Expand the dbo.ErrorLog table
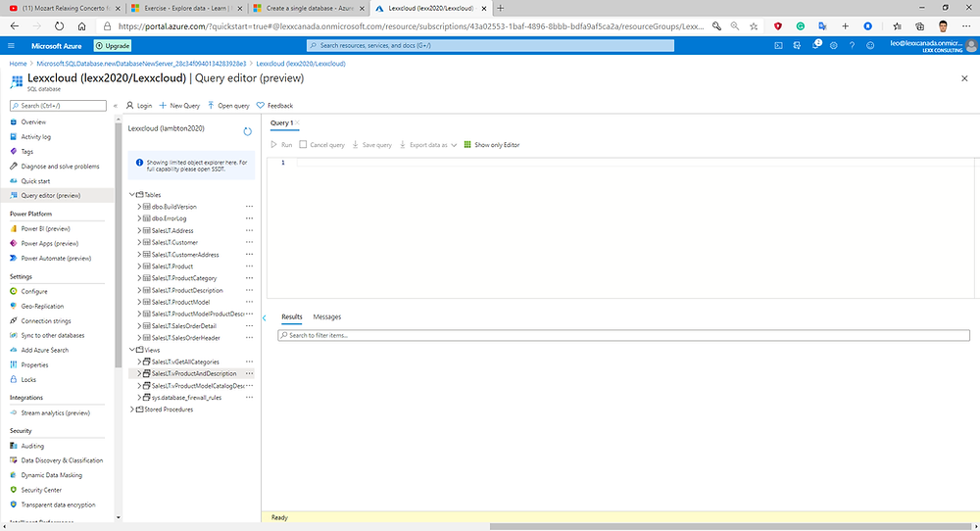 click(139, 218)
